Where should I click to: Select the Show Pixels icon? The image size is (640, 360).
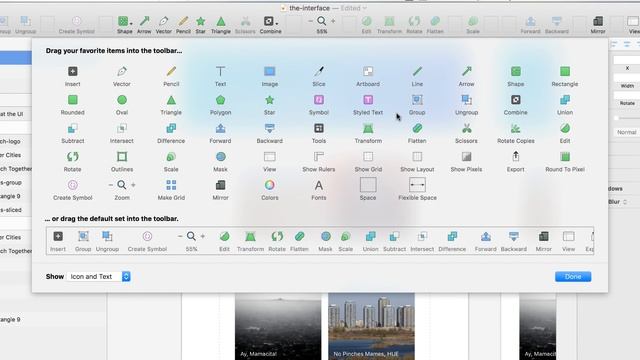(467, 157)
